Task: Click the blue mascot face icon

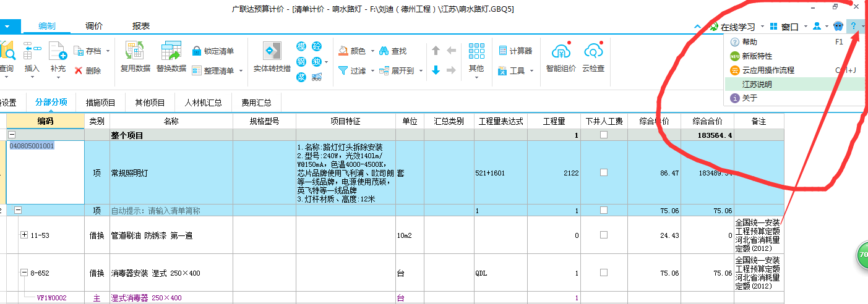Action: tap(838, 26)
